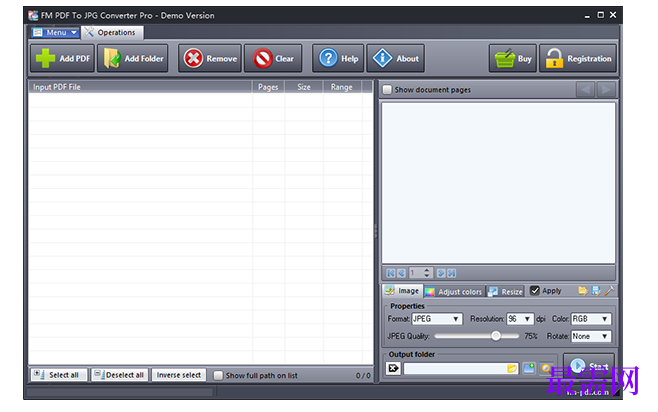Switch to the Adjust colors tab
658x412 pixels.
(454, 292)
